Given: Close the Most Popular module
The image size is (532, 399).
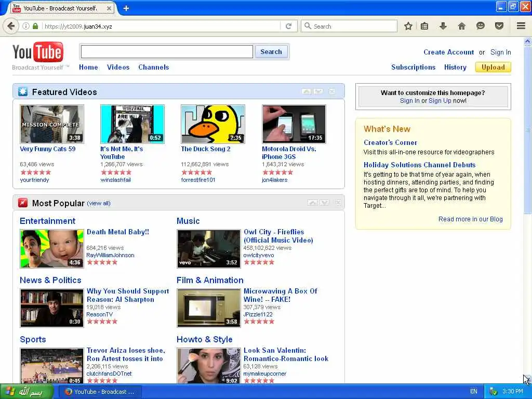Looking at the screenshot, I should point(338,203).
